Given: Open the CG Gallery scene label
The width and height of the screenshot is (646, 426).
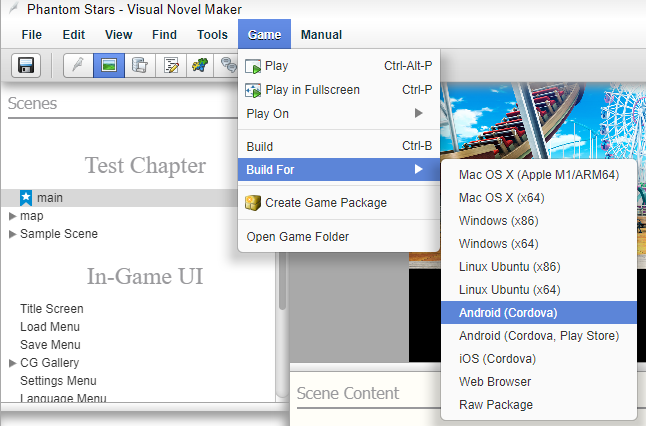Looking at the screenshot, I should 49,363.
